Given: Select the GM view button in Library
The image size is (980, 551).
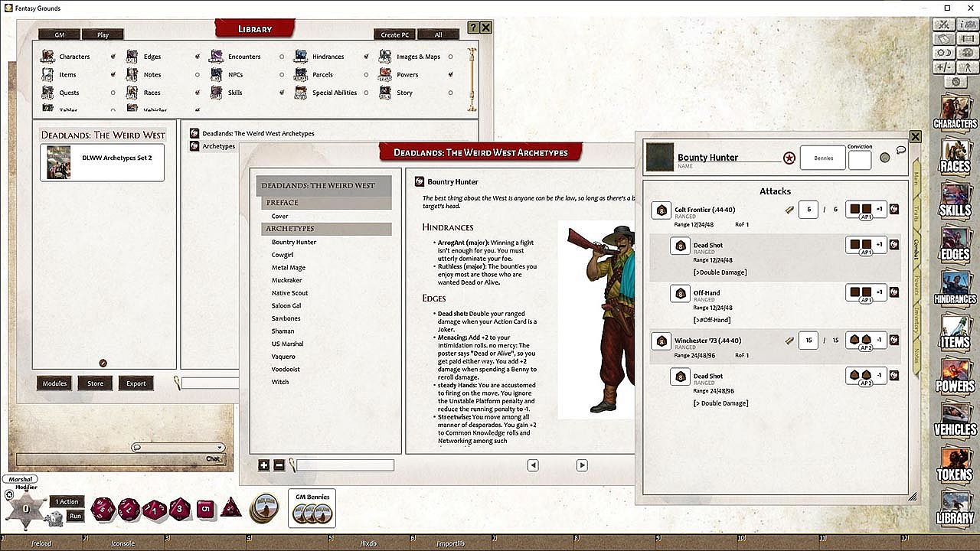Looking at the screenshot, I should 57,34.
